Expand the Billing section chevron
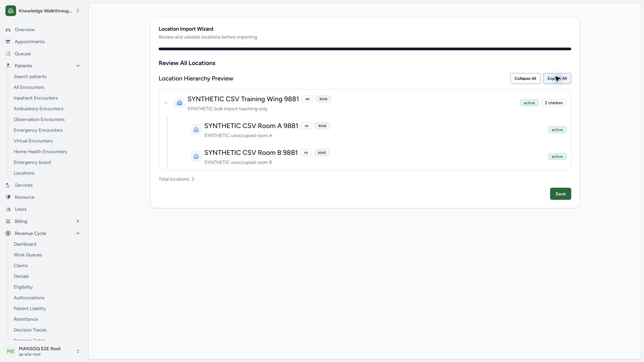The width and height of the screenshot is (644, 362). point(78,221)
